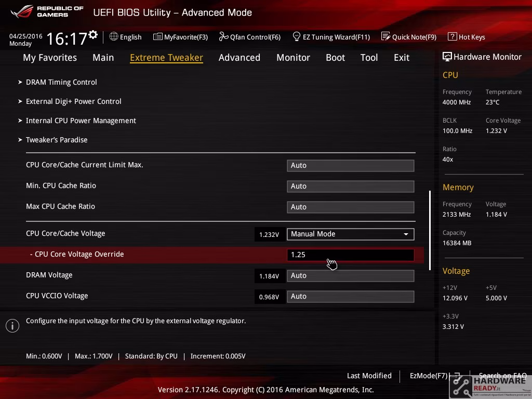Click the BCLK 100.0 MHz value
532x399 pixels.
457,130
